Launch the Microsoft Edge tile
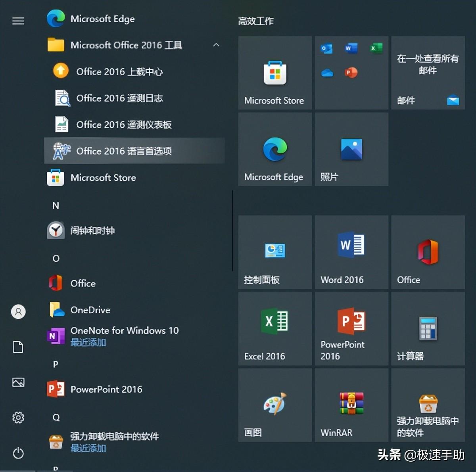This screenshot has height=472, width=476. 274,149
